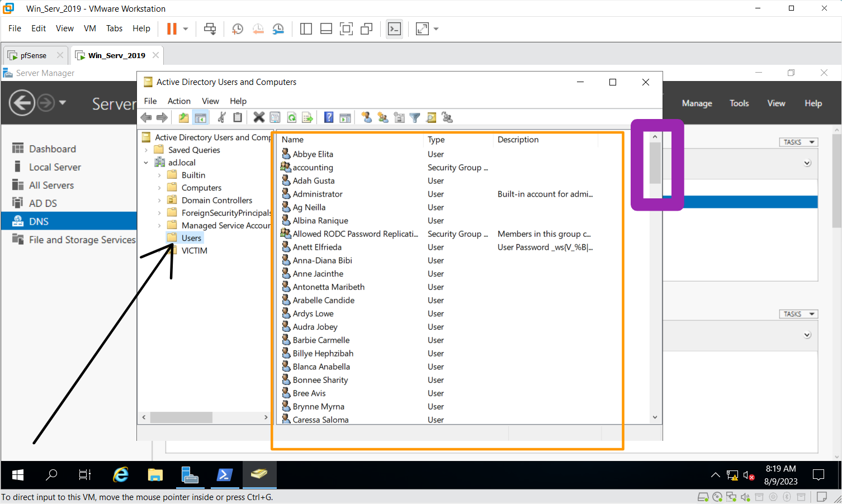Open AD DS in Server Manager sidebar
Screen dimensions: 842x504
coord(43,203)
